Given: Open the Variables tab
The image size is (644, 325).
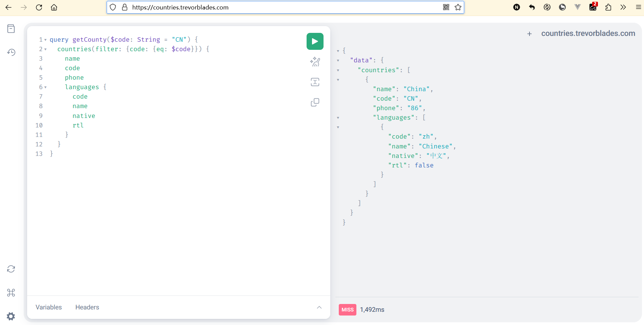Looking at the screenshot, I should point(49,307).
